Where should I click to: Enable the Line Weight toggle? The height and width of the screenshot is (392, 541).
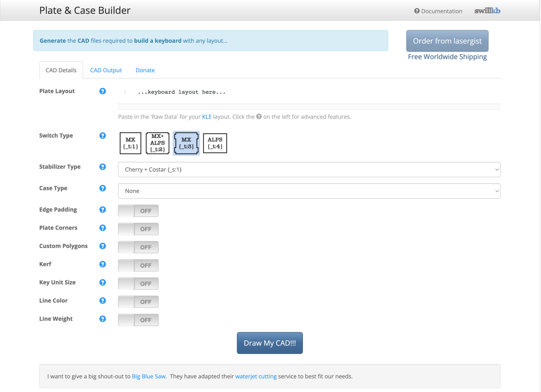pyautogui.click(x=138, y=320)
